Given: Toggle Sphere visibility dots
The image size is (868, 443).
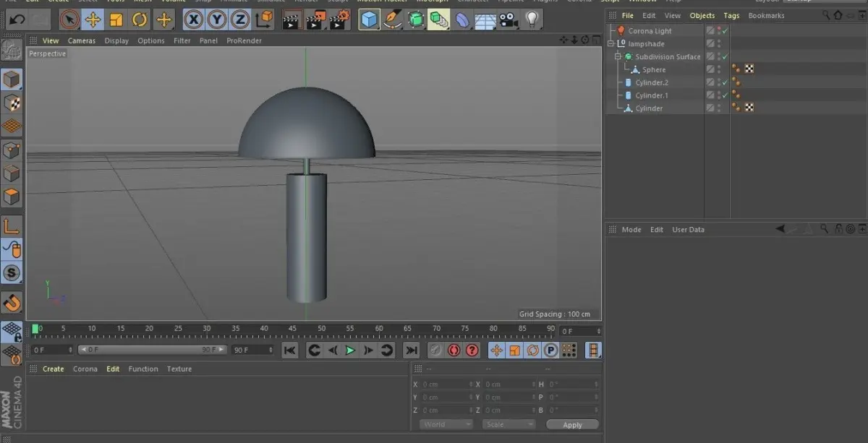Looking at the screenshot, I should point(719,69).
